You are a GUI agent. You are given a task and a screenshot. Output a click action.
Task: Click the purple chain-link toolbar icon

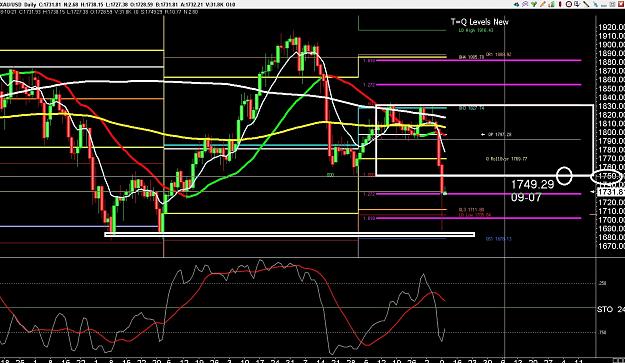(525, 4)
